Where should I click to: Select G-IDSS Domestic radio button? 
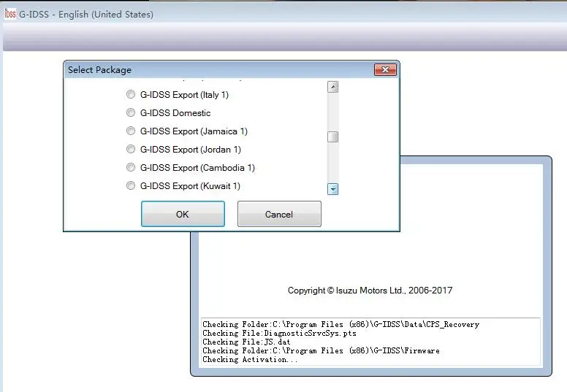click(131, 112)
